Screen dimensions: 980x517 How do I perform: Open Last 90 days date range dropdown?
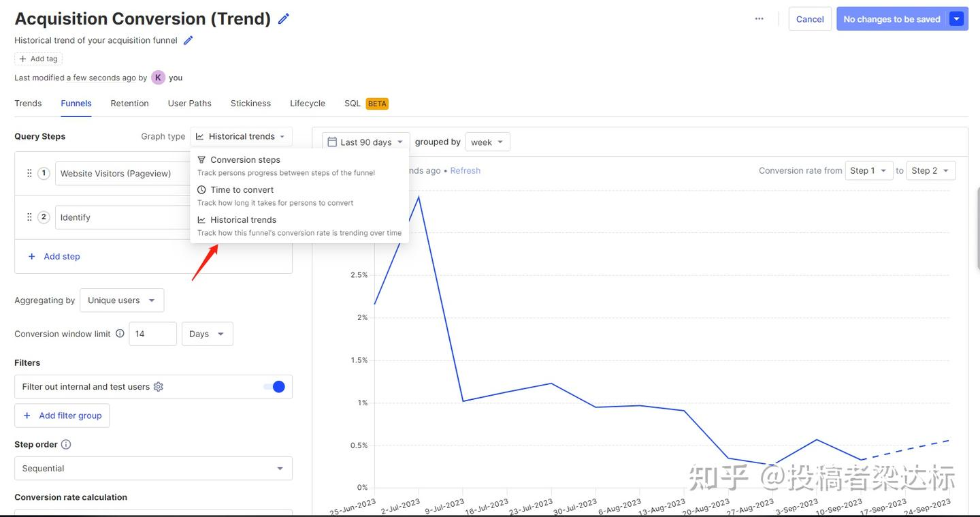(x=365, y=142)
